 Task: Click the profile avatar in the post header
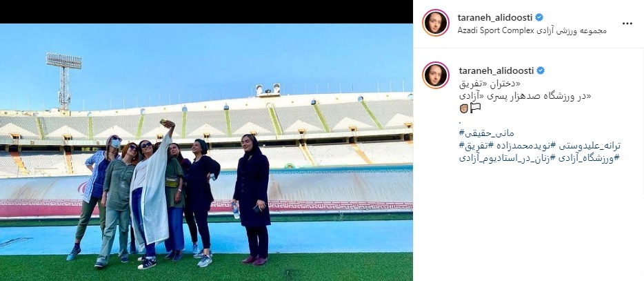tap(436, 23)
